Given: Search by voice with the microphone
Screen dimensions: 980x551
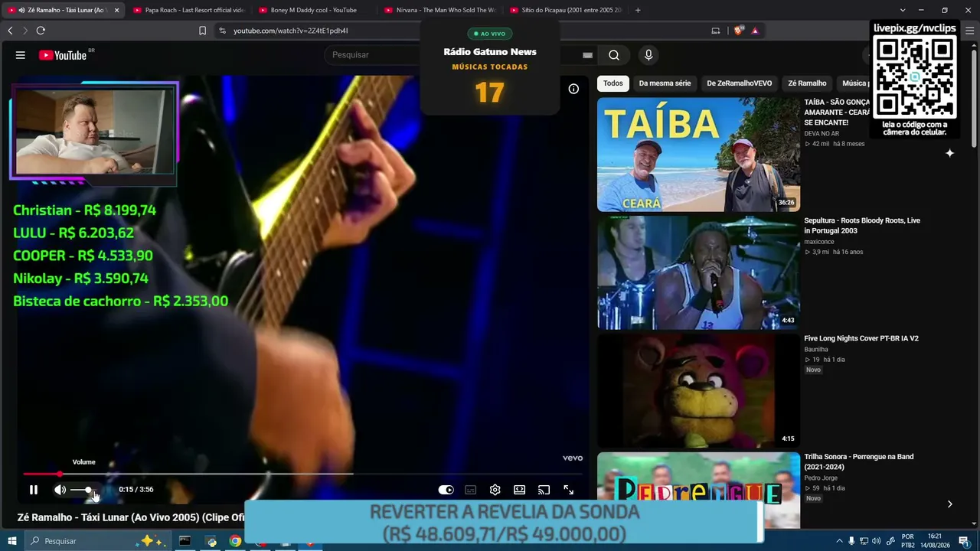Looking at the screenshot, I should click(648, 55).
